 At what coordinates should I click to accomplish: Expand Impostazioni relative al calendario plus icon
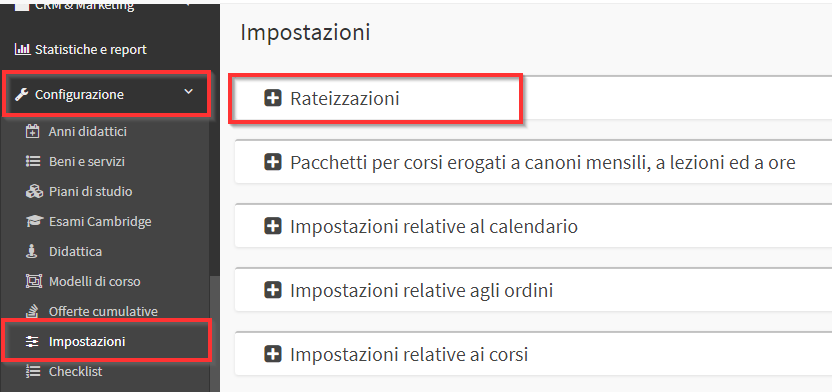pos(273,227)
